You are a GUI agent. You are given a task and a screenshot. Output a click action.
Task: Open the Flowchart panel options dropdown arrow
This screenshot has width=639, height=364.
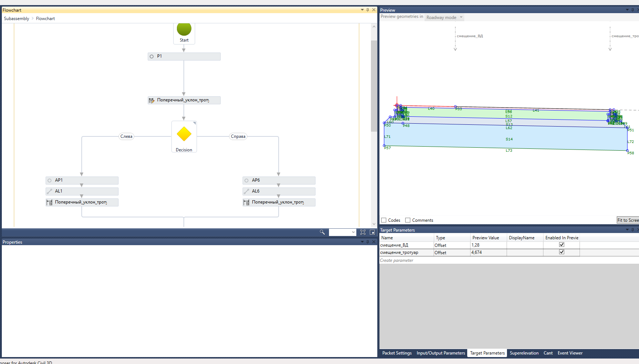[x=362, y=10]
